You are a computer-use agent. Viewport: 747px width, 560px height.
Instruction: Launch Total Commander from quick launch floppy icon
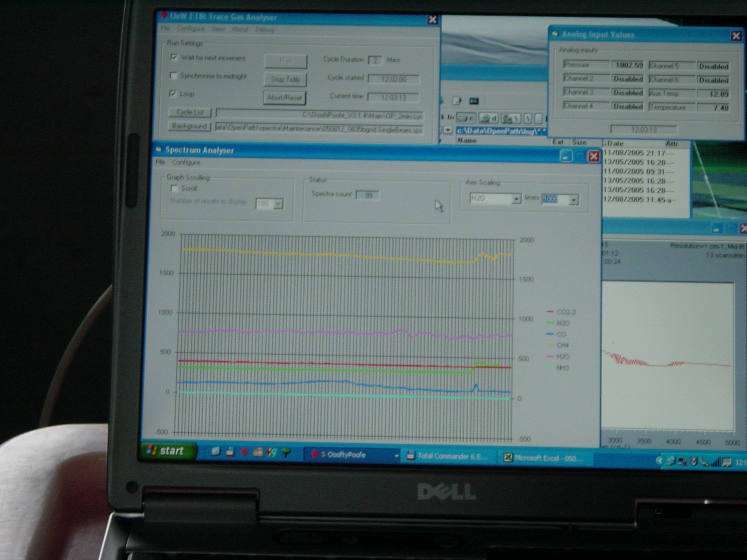coord(230,451)
